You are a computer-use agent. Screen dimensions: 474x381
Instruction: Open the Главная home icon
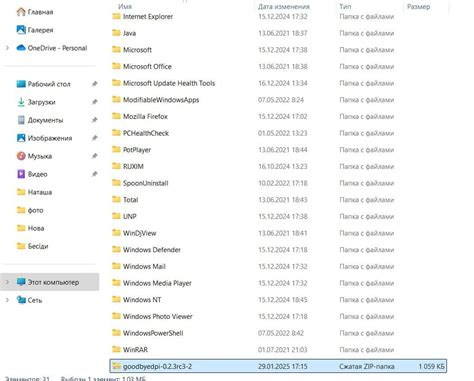[x=21, y=12]
